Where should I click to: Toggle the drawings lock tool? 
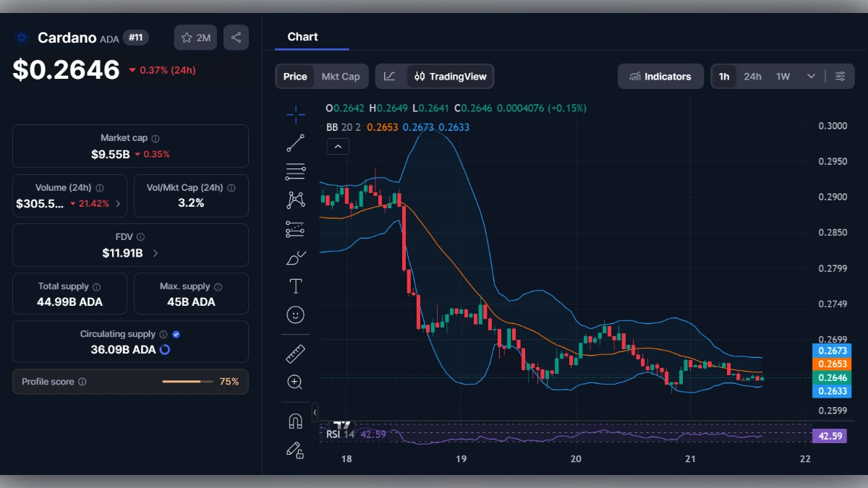tap(295, 450)
